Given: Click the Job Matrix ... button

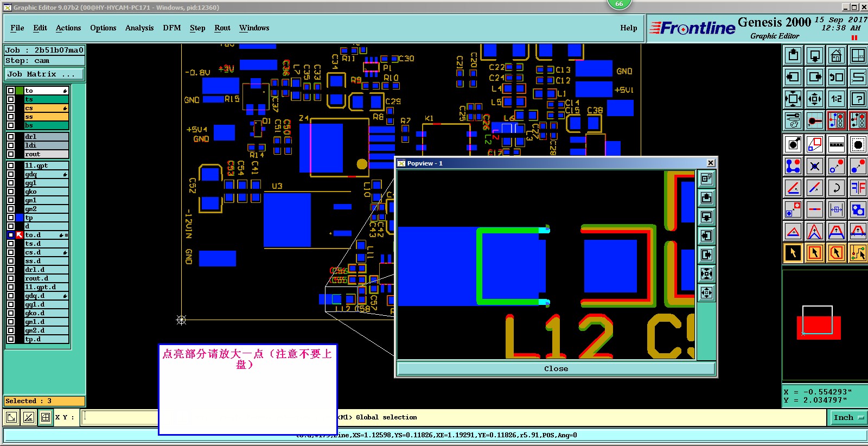Looking at the screenshot, I should (44, 74).
